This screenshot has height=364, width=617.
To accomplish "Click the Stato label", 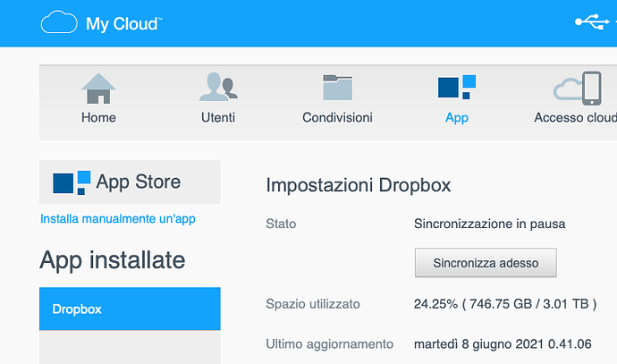I will pyautogui.click(x=281, y=224).
